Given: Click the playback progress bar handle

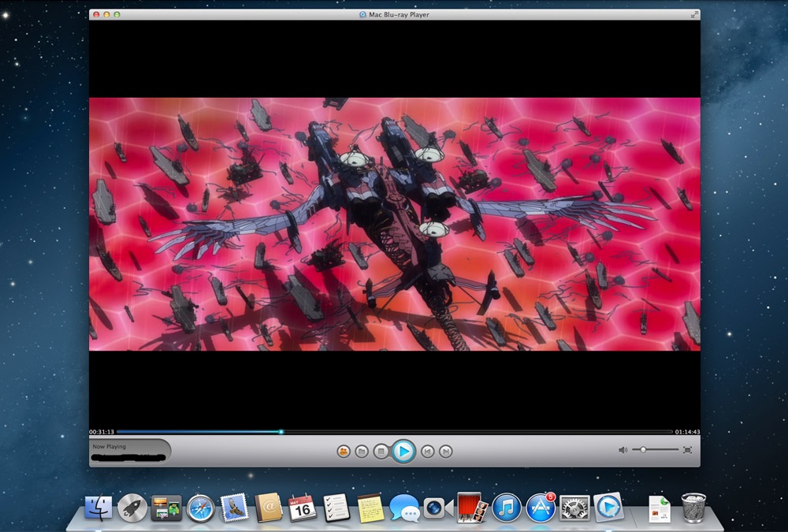Looking at the screenshot, I should tap(281, 432).
